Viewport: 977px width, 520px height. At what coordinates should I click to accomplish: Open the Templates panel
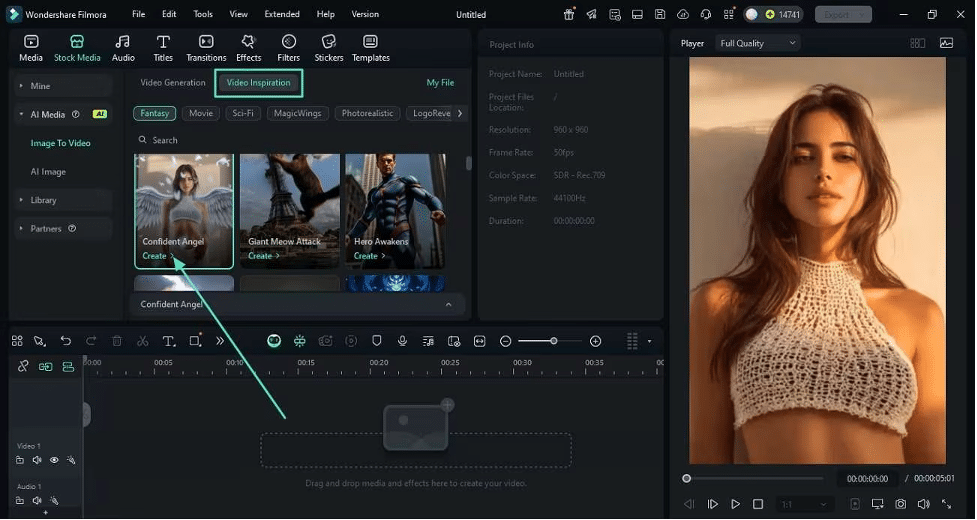(371, 49)
